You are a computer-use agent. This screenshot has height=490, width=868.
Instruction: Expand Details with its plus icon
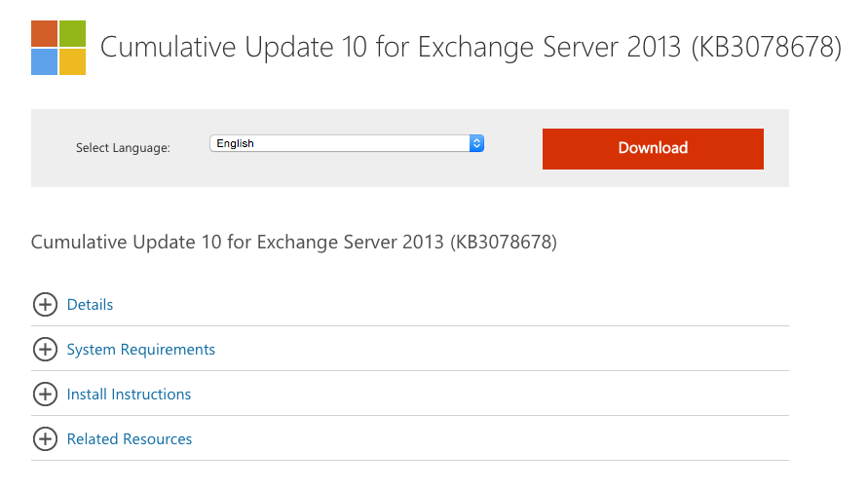[x=46, y=305]
